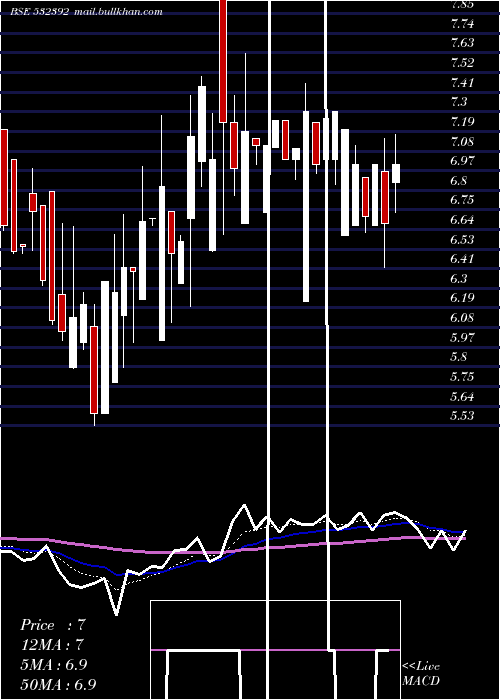Screen dimensions: 500x700
Task: Click the 7.41 price axis label
Action: tap(462, 82)
